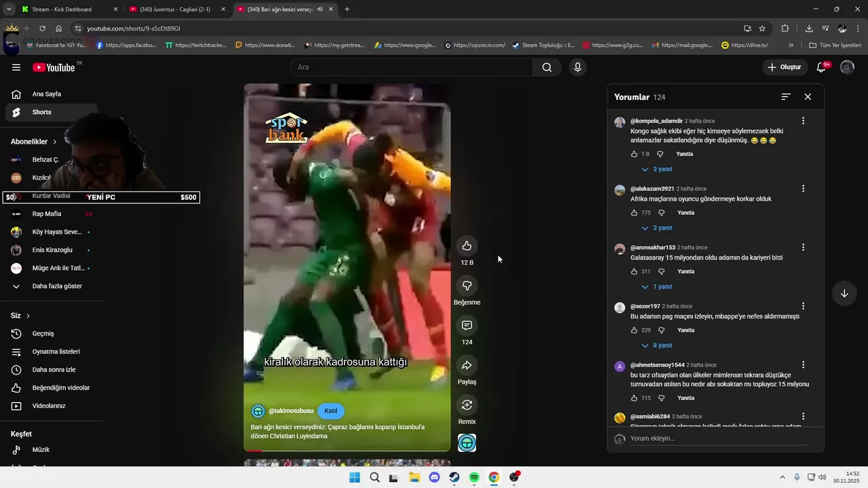Expand the Siz section chevron

pos(28,316)
